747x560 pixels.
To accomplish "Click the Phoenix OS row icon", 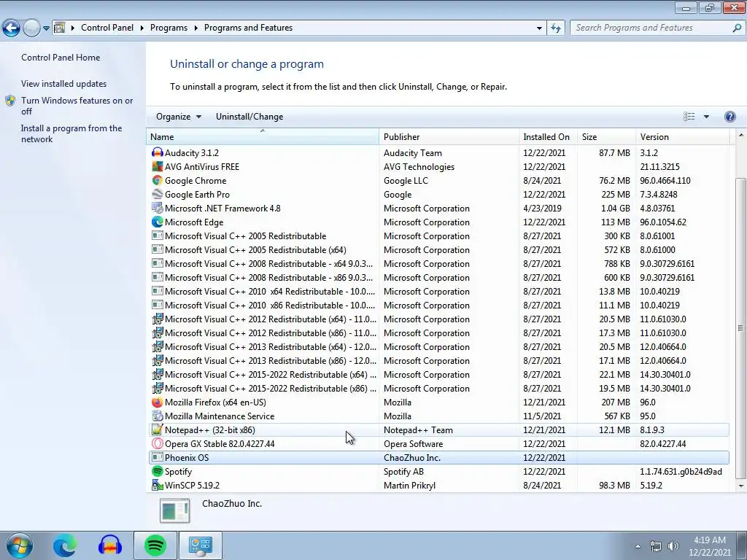I will pyautogui.click(x=158, y=457).
